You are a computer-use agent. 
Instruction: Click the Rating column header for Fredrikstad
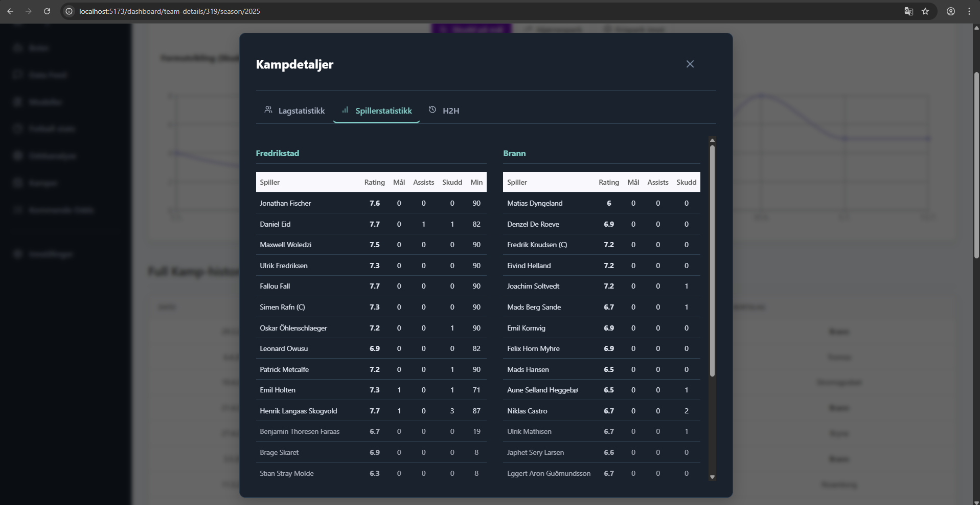(374, 182)
